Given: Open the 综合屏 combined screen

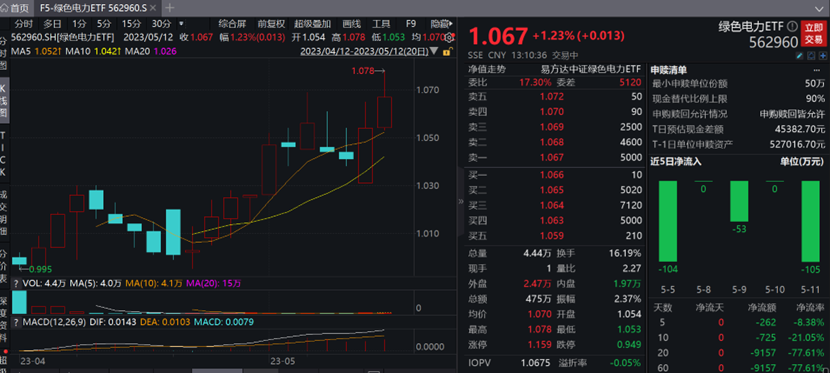Looking at the screenshot, I should click(232, 24).
